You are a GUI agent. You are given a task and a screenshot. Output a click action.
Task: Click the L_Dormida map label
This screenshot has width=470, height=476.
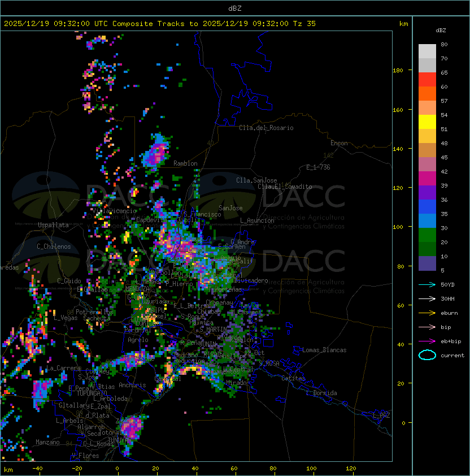tap(321, 393)
